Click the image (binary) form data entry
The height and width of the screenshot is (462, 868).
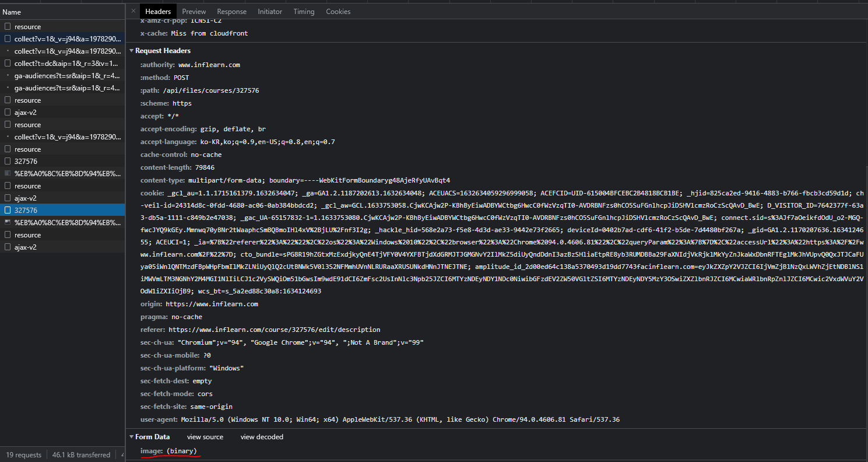pos(169,451)
